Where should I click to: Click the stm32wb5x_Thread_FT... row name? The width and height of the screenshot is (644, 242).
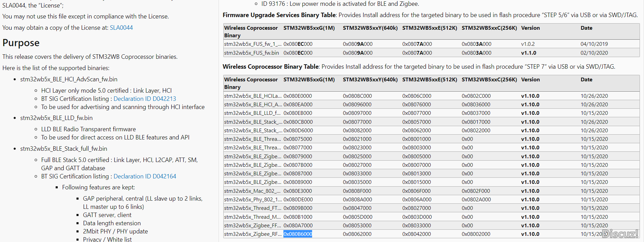coord(253,208)
